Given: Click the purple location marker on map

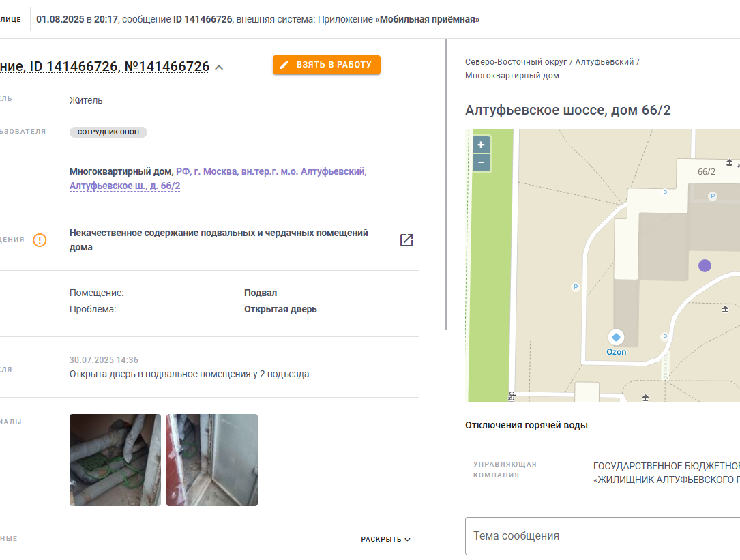Looking at the screenshot, I should pyautogui.click(x=705, y=266).
